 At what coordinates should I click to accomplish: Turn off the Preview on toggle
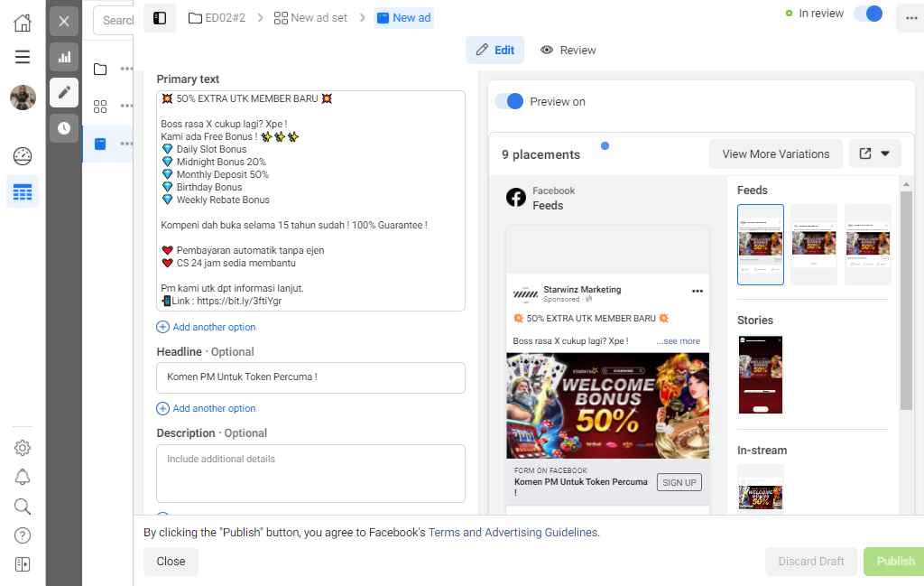[x=509, y=101]
